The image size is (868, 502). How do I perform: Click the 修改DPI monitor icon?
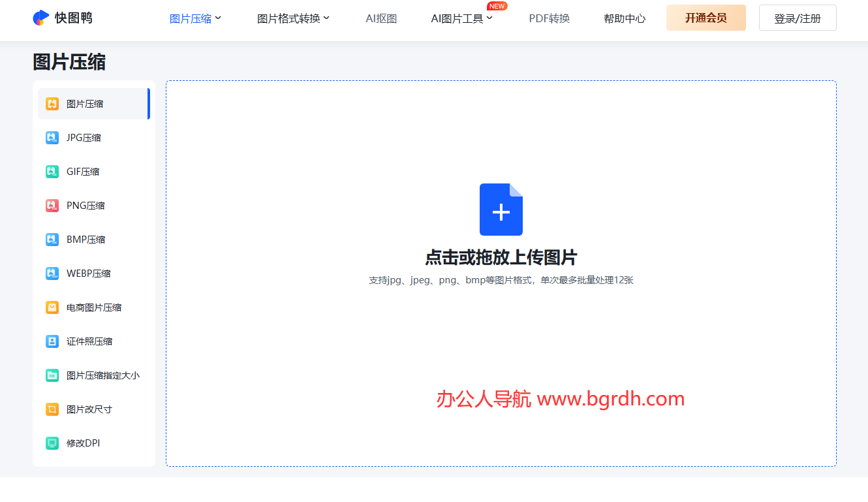pyautogui.click(x=52, y=443)
